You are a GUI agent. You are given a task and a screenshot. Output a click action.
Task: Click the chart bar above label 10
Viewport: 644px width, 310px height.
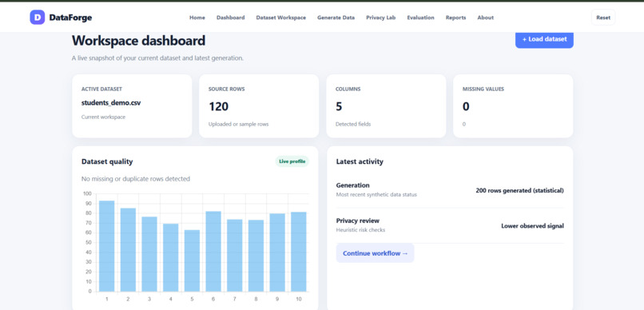(299, 252)
